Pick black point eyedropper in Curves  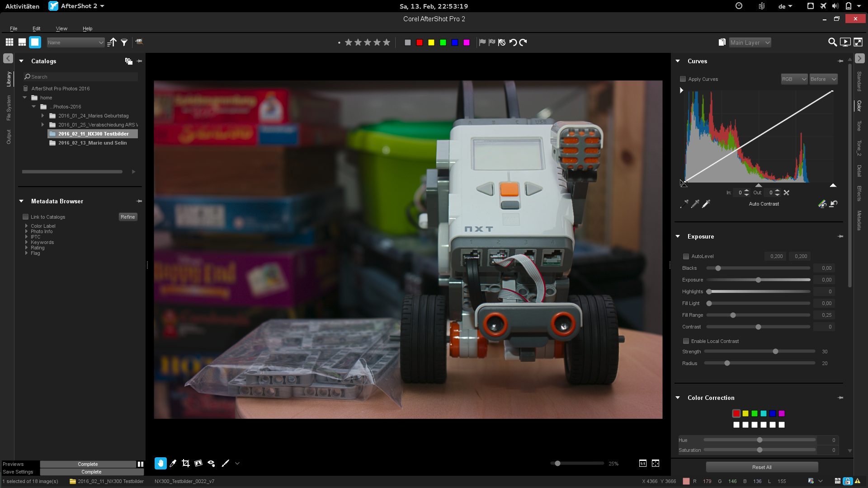click(684, 204)
